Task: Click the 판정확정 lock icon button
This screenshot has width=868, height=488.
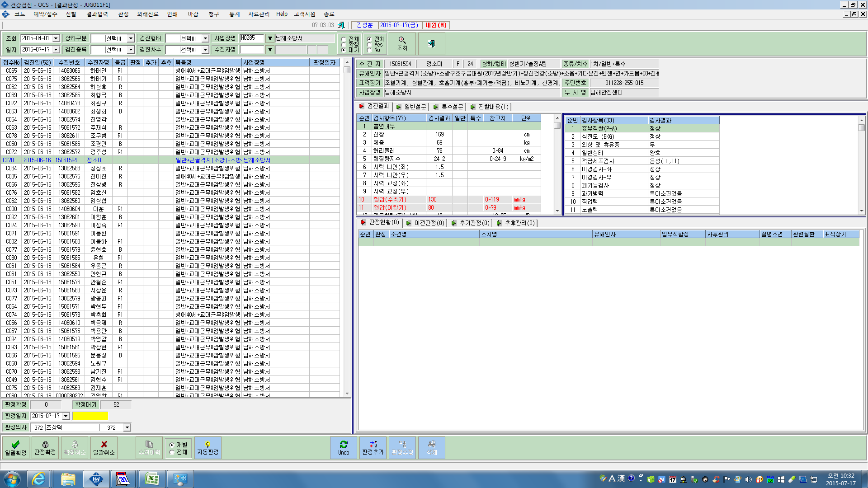Action: [x=45, y=448]
